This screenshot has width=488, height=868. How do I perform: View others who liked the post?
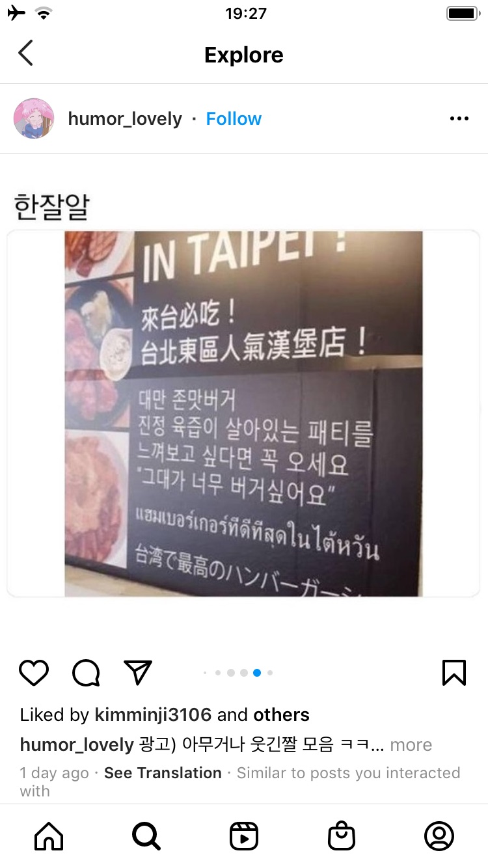281,714
